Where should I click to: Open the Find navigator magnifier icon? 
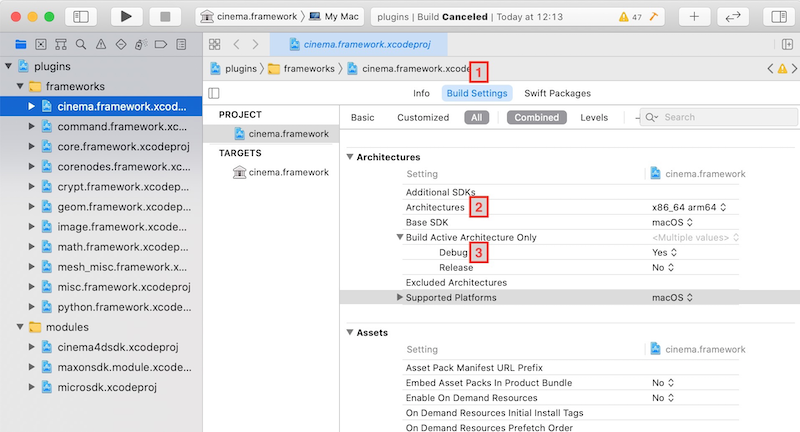[x=80, y=45]
